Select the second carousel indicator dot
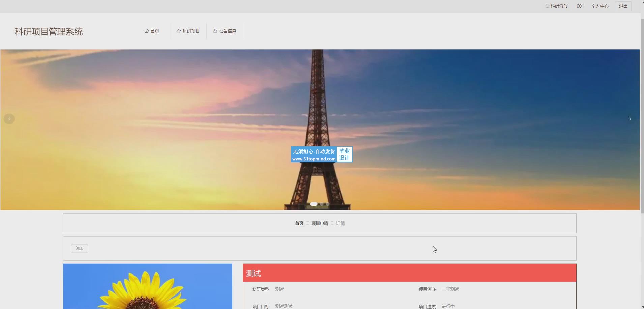 (x=322, y=204)
